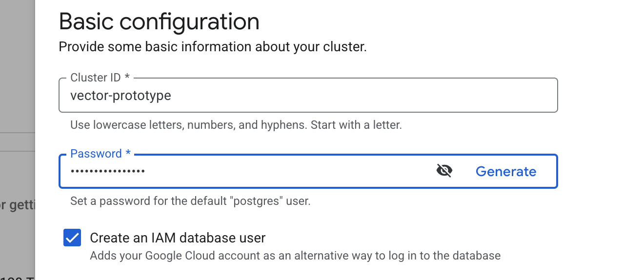Click the crossed-out eye icon in Password field

click(444, 171)
